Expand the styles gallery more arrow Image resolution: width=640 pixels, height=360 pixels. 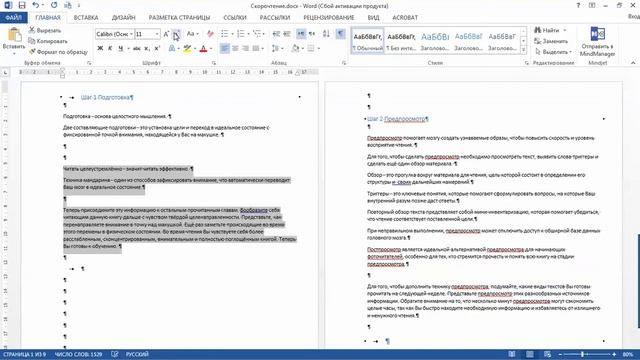[x=523, y=50]
